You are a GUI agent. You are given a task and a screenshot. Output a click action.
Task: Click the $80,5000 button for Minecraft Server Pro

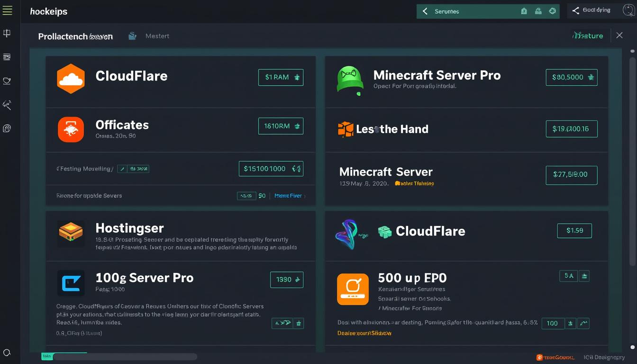[572, 77]
